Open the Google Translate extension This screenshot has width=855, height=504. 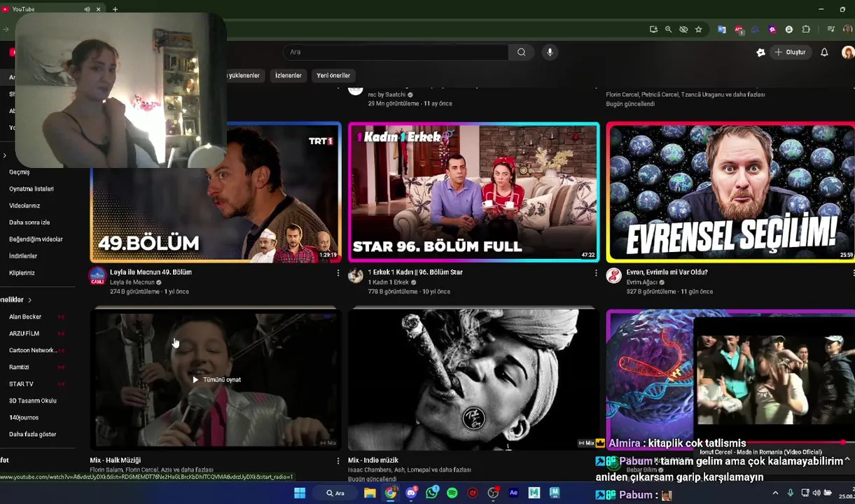(x=722, y=29)
